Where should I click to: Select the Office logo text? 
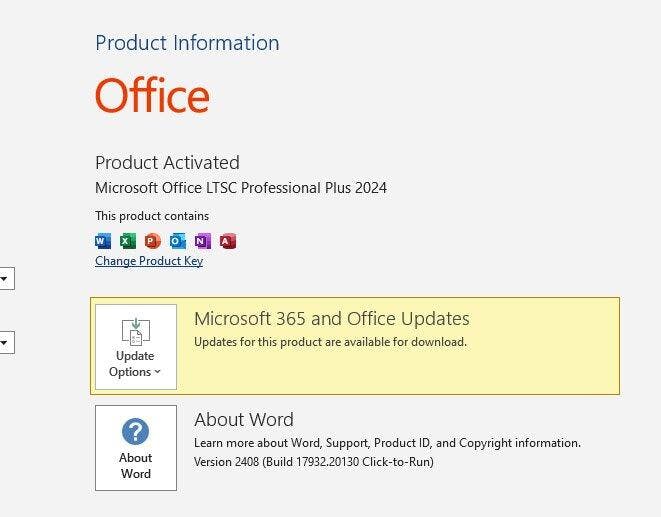(152, 95)
